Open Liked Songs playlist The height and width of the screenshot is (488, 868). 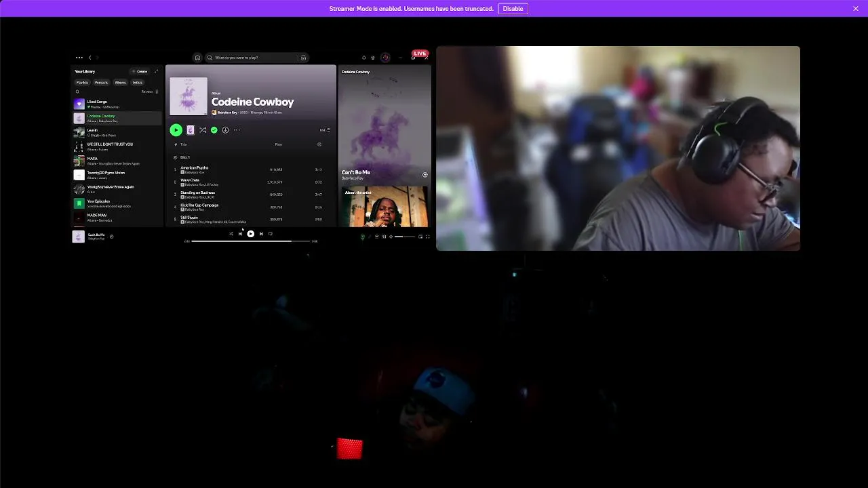click(x=117, y=104)
